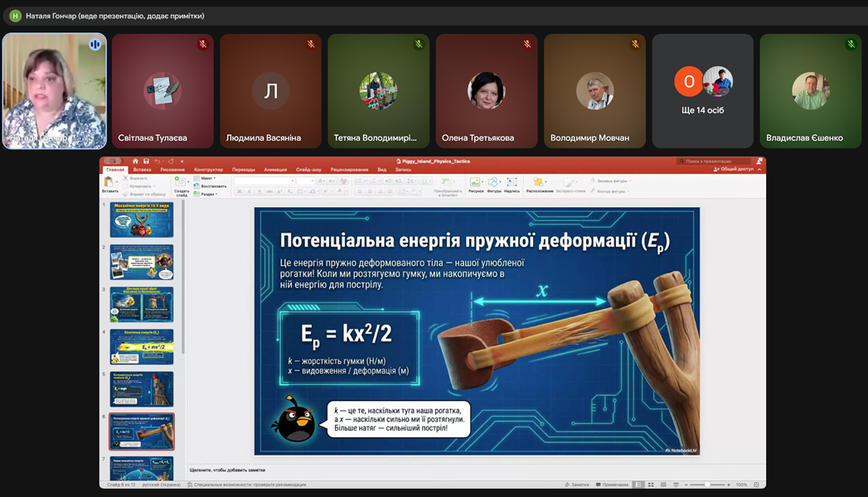Open the Фигуры shapes gallery

click(492, 181)
